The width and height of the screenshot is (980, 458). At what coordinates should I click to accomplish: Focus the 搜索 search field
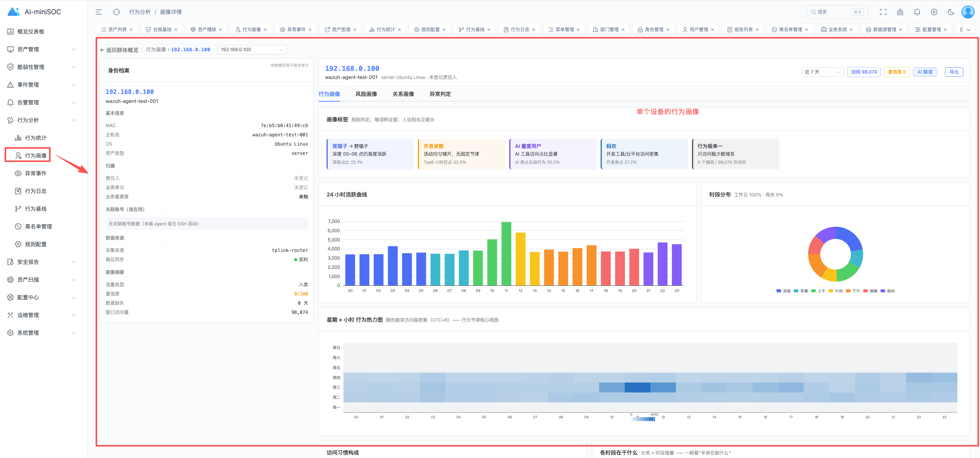[837, 12]
